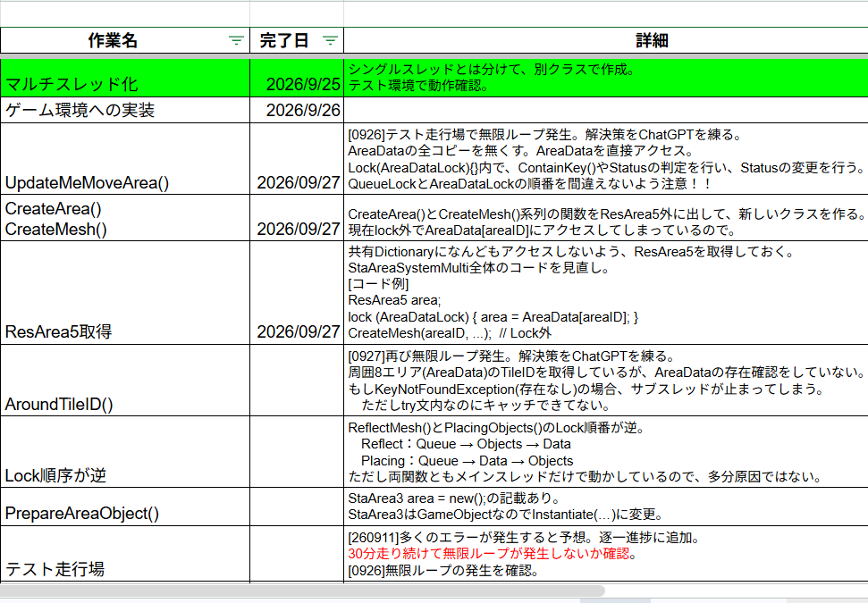Open filter dropdown on 作業名 column

click(x=236, y=40)
